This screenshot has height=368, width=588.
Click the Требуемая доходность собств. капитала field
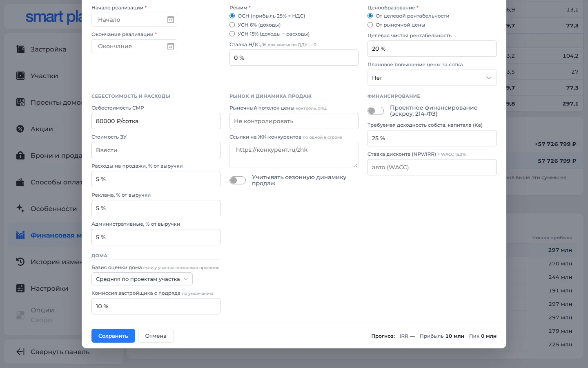(x=432, y=138)
